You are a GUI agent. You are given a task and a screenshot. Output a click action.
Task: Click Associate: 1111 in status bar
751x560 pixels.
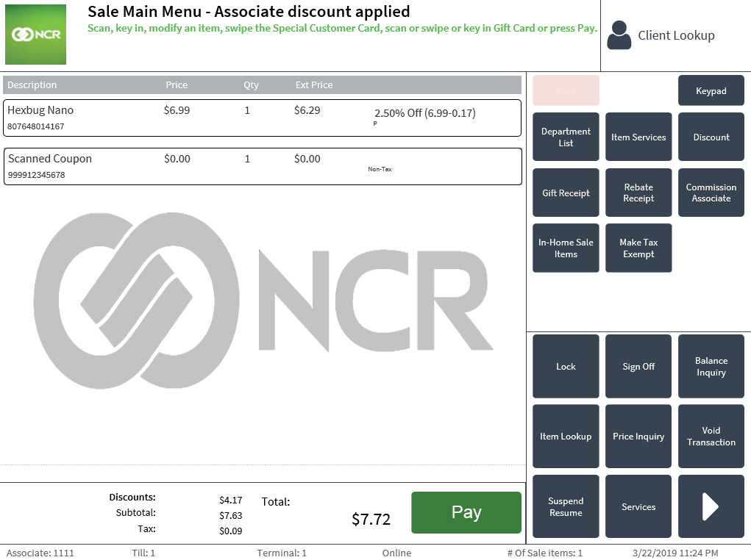coord(40,553)
